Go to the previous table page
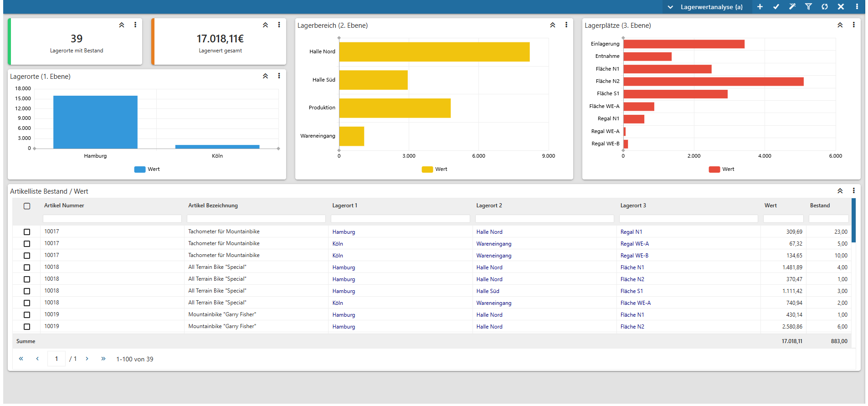Image resolution: width=868 pixels, height=406 pixels. tap(37, 359)
